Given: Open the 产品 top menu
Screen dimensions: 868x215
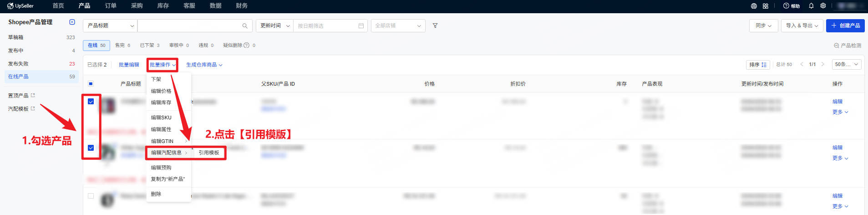Looking at the screenshot, I should point(84,6).
